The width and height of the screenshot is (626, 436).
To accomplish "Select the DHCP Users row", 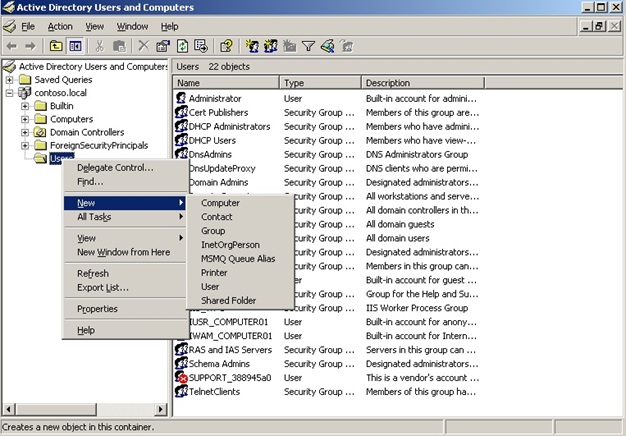I will pos(327,140).
